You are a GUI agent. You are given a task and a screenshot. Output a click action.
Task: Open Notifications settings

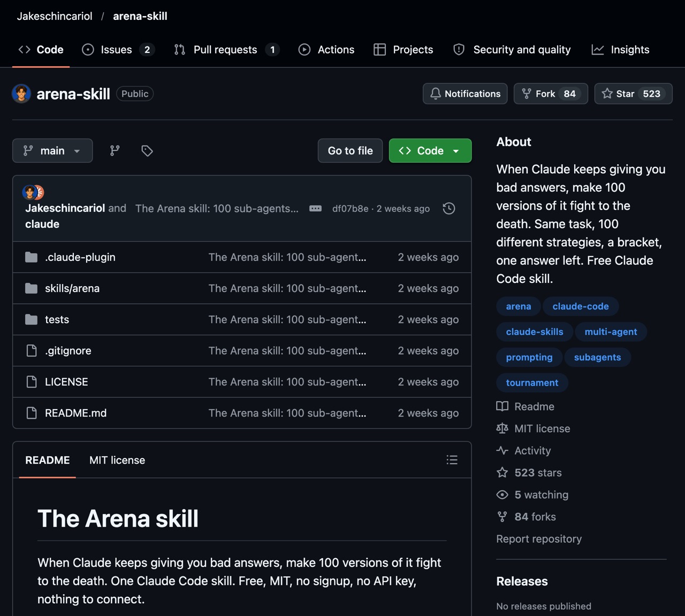click(x=465, y=94)
